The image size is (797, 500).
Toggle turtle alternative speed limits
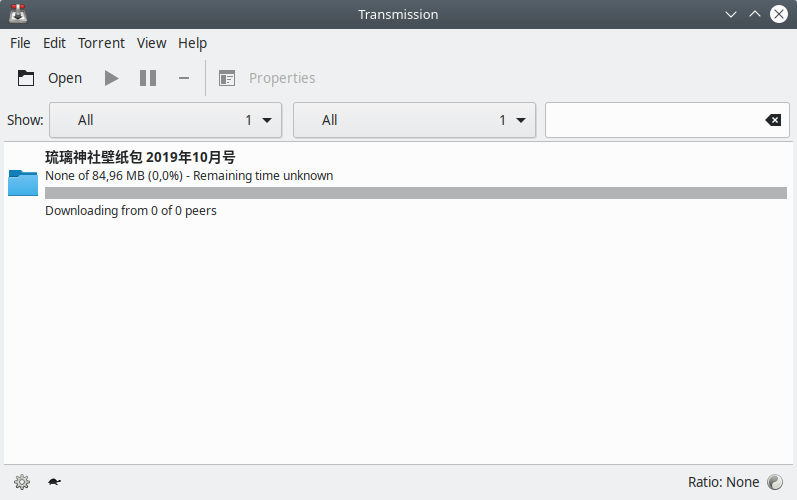pos(54,482)
